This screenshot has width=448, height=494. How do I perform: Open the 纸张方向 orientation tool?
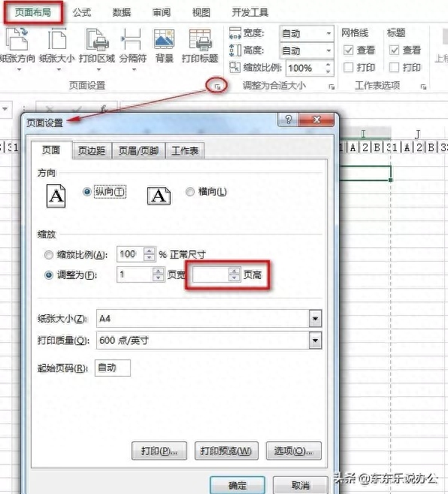[17, 49]
